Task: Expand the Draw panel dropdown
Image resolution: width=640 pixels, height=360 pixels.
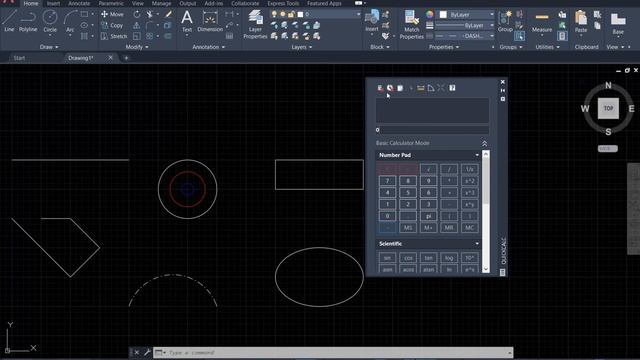Action: (x=49, y=47)
